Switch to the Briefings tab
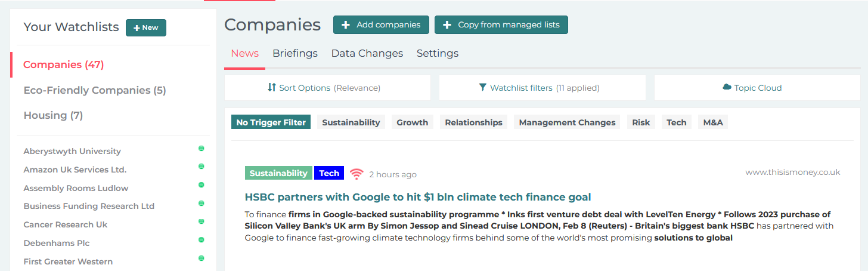The height and width of the screenshot is (271, 868). [x=295, y=53]
